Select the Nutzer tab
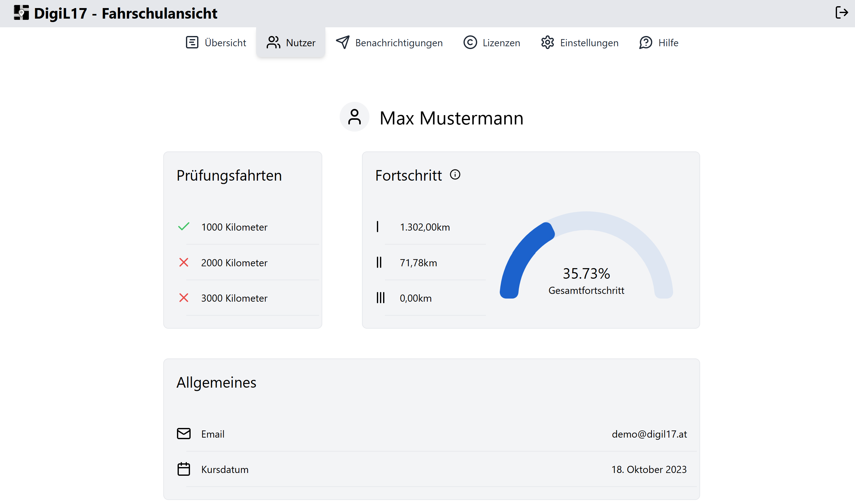 coord(291,43)
